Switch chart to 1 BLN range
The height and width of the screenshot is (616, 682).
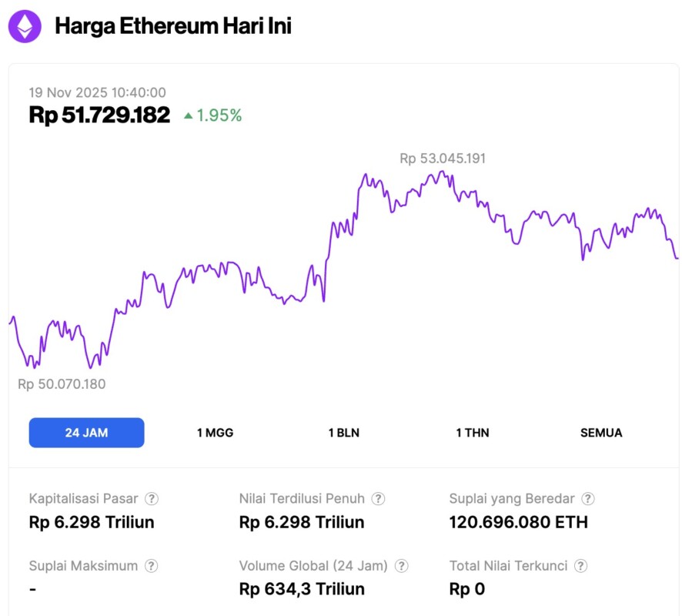pos(343,433)
